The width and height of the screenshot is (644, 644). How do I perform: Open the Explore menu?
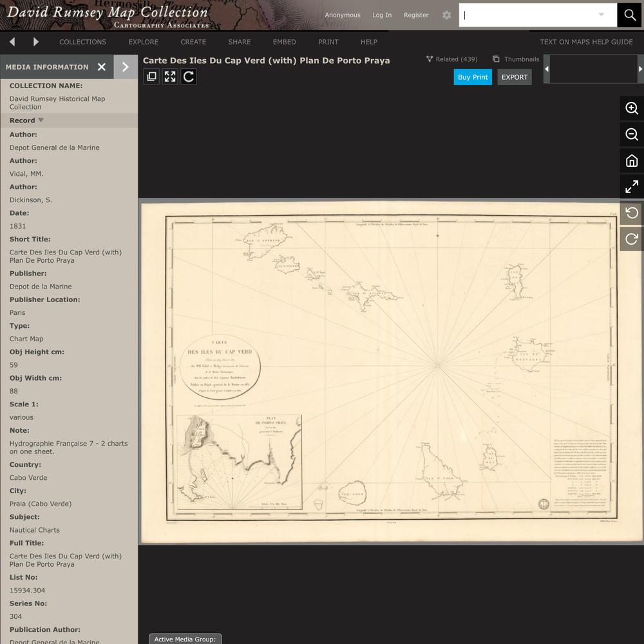pos(144,42)
